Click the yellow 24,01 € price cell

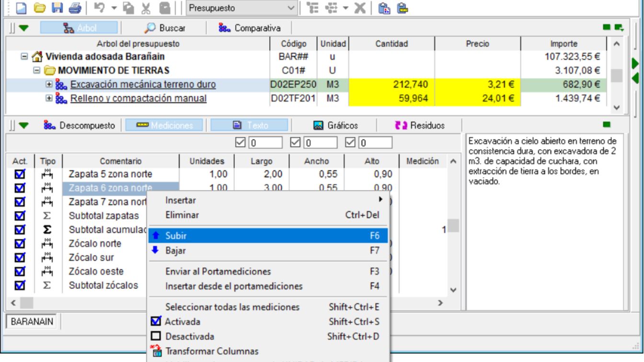pyautogui.click(x=478, y=99)
